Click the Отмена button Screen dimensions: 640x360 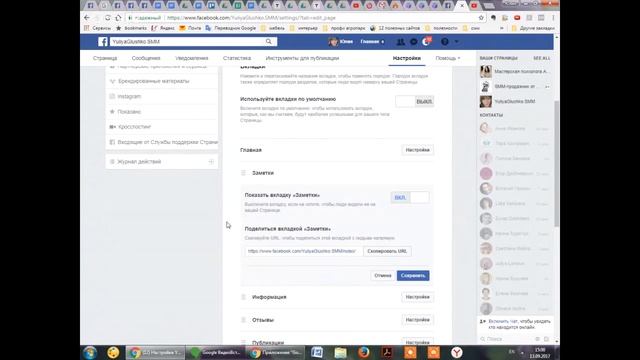(382, 276)
